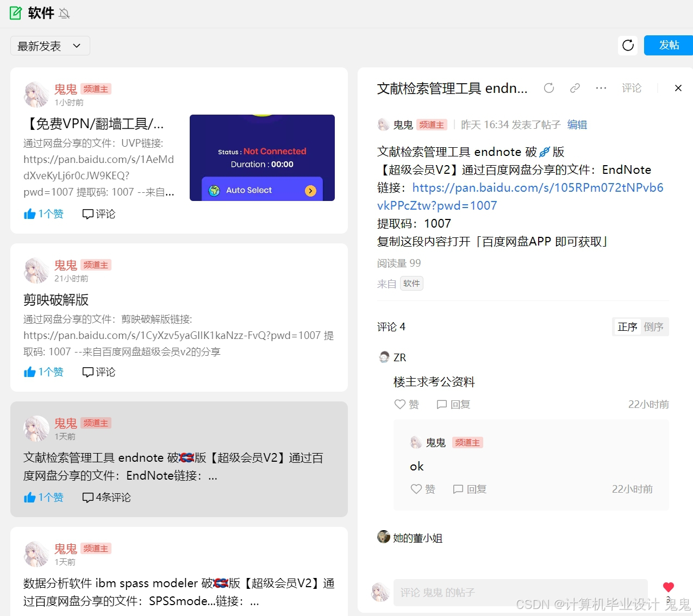The height and width of the screenshot is (616, 693).
Task: Reply to 鬼鬼's ok comment
Action: (470, 489)
